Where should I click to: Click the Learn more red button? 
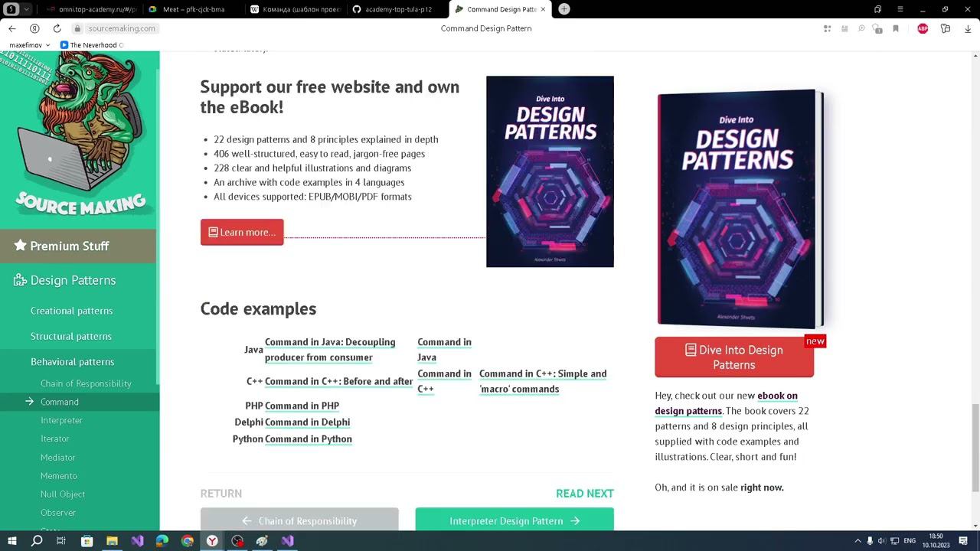(x=242, y=232)
